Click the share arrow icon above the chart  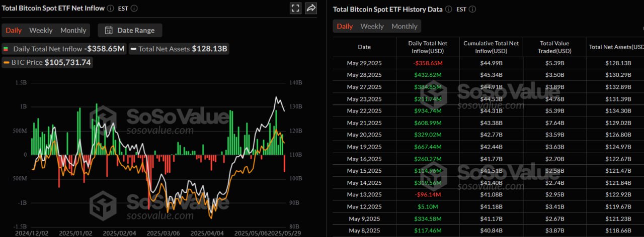(311, 8)
